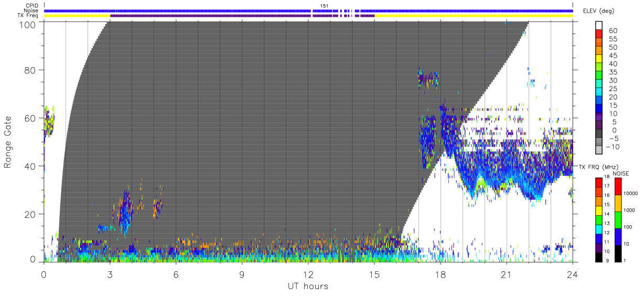Click the 'UT hours' x-axis title
The height and width of the screenshot is (297, 644).
pyautogui.click(x=308, y=286)
